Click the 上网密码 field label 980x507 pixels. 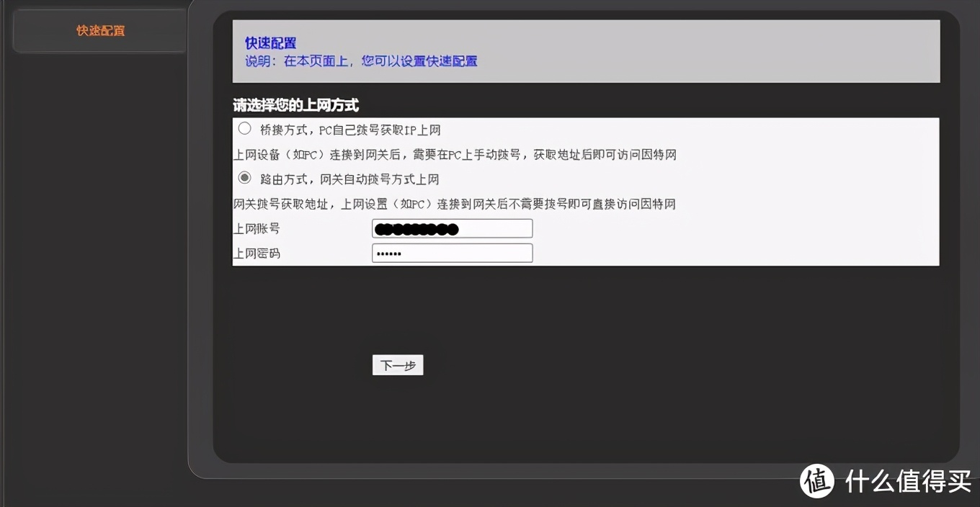[257, 253]
